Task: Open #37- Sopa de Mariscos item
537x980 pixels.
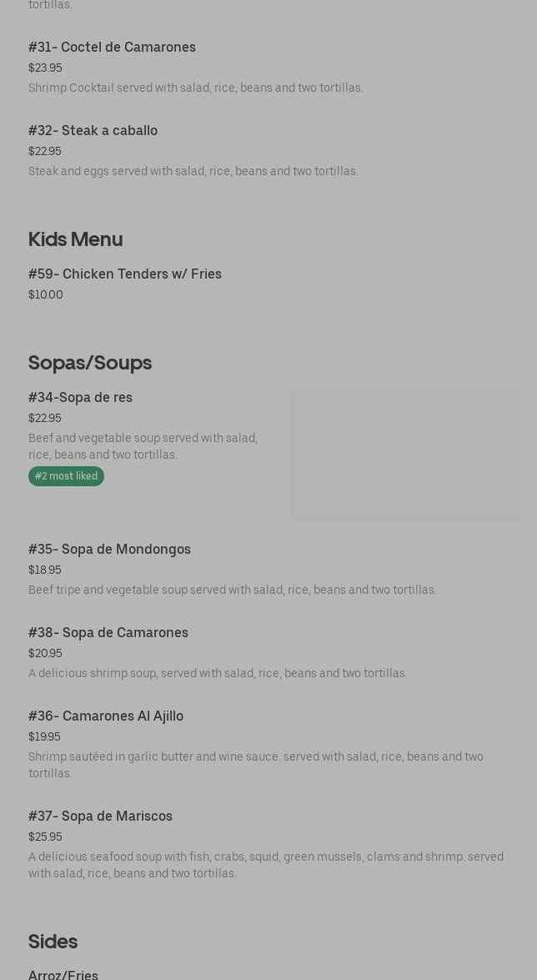Action: (100, 817)
